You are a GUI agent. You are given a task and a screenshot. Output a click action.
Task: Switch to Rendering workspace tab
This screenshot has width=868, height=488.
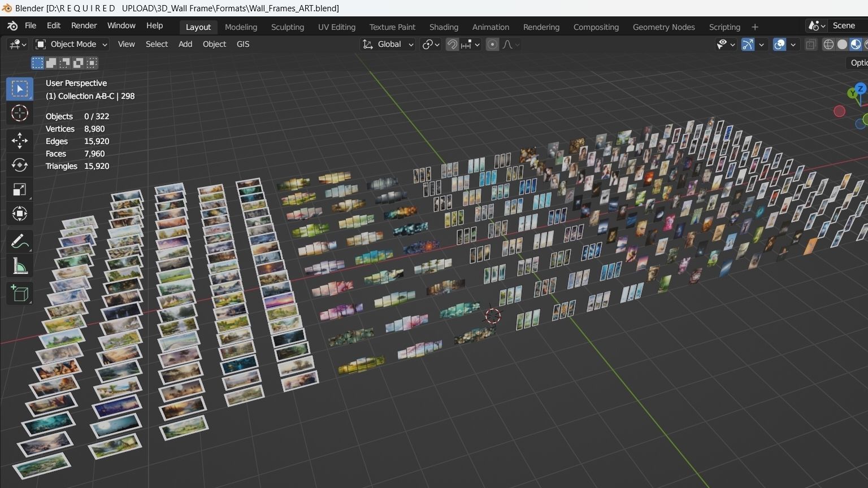(x=541, y=27)
